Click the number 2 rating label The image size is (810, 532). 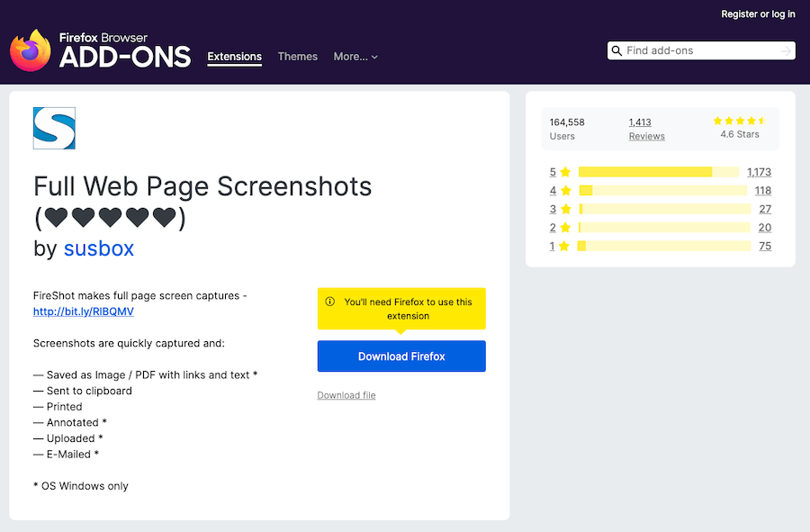[x=553, y=228]
